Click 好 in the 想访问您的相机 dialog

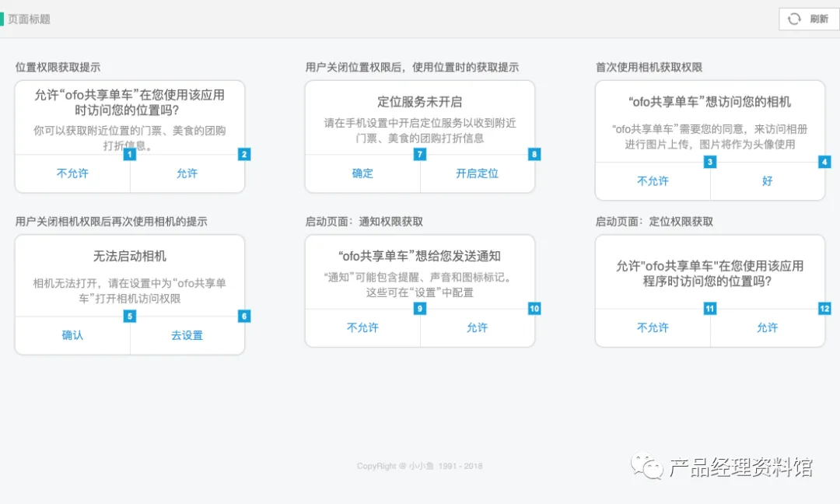[767, 181]
